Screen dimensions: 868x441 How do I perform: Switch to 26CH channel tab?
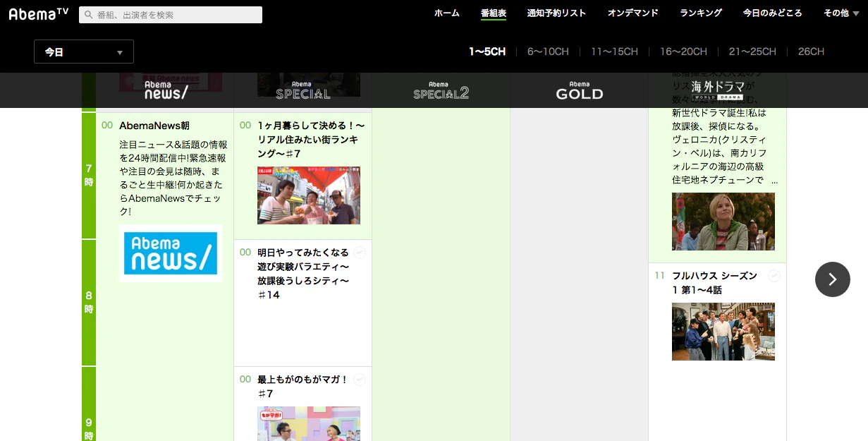(811, 52)
